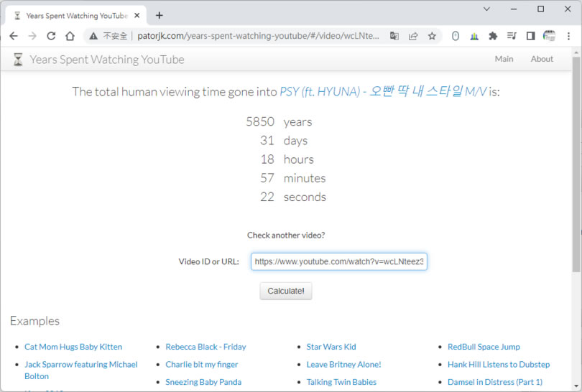Image resolution: width=582 pixels, height=392 pixels.
Task: Open the Main navigation item
Action: point(504,59)
